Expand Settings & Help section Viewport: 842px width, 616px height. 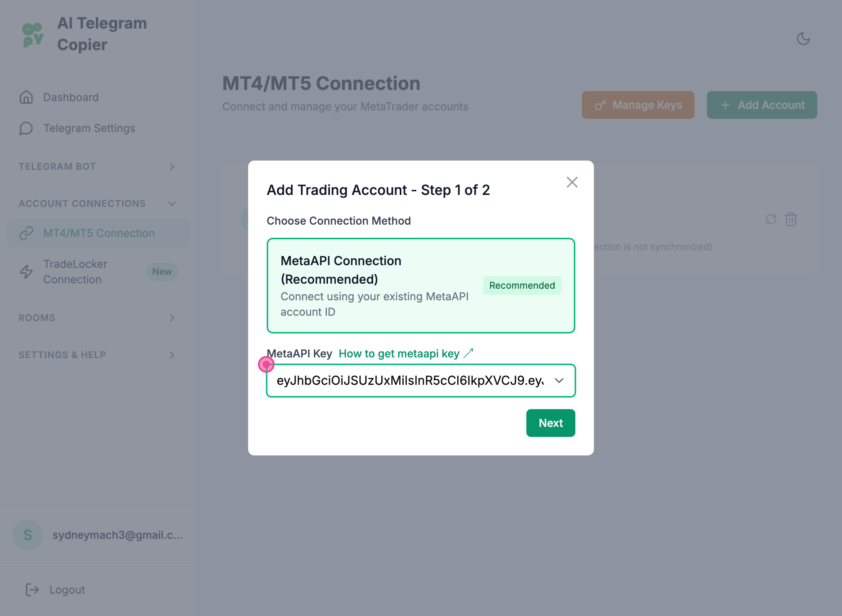(x=172, y=355)
